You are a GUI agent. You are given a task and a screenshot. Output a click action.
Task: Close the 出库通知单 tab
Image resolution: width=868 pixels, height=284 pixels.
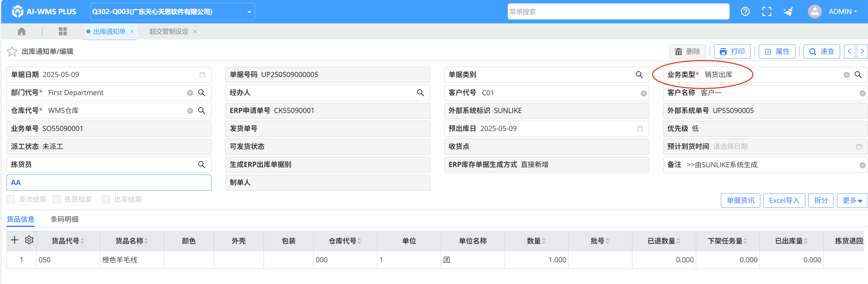click(x=132, y=31)
